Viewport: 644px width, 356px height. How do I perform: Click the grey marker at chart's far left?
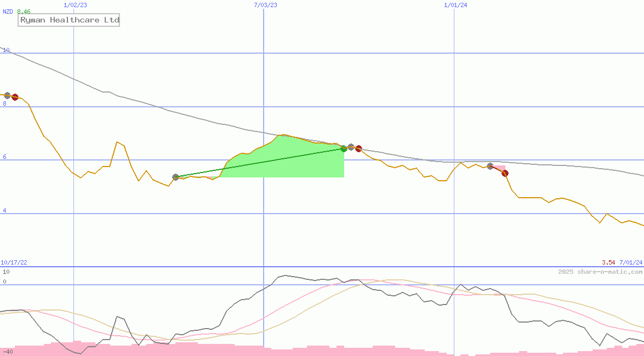coord(7,95)
